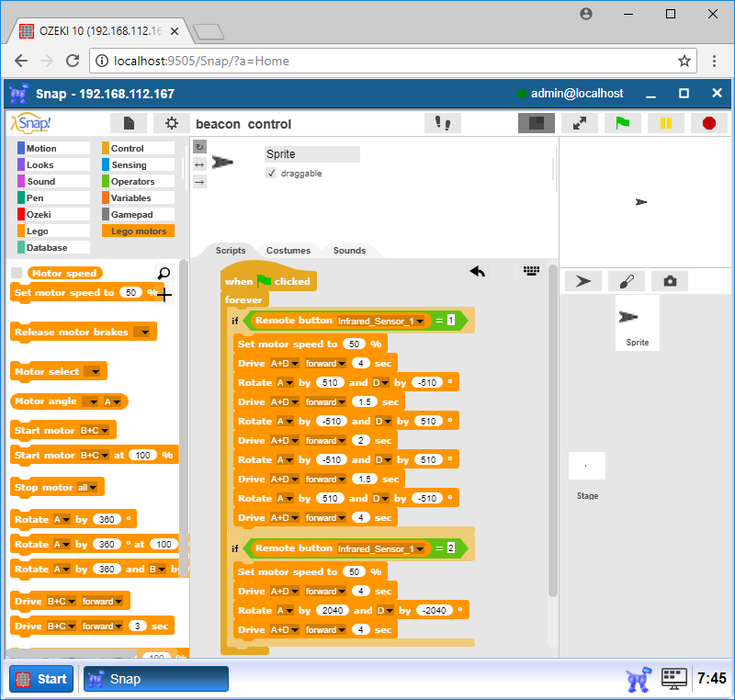Open the Variables block category
735x700 pixels.
138,198
